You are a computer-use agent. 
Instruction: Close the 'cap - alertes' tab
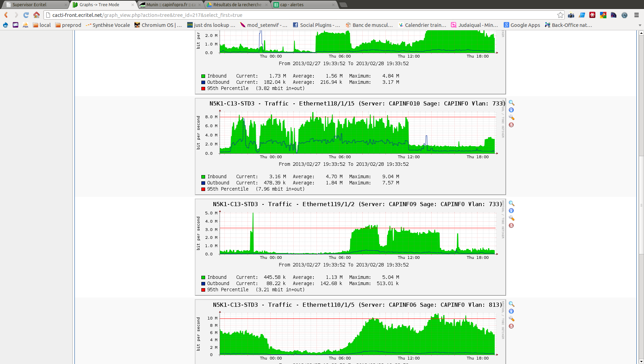(x=333, y=5)
